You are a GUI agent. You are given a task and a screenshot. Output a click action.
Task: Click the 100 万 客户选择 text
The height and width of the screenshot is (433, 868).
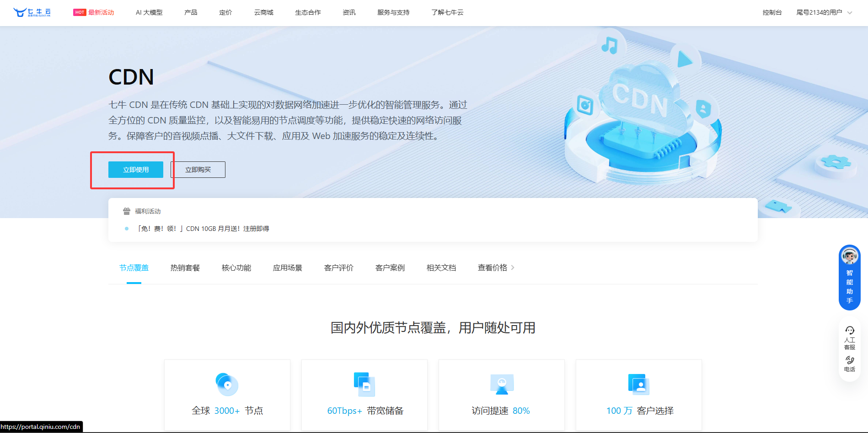click(x=640, y=411)
